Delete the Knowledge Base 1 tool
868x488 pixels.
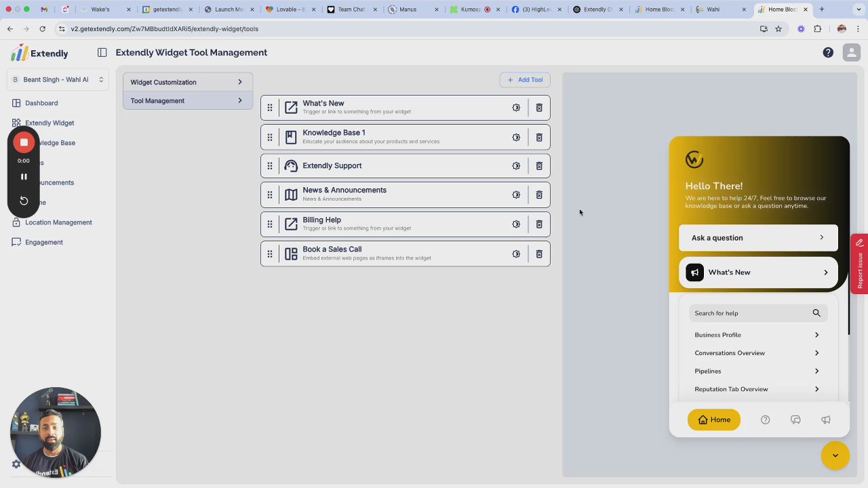(539, 138)
